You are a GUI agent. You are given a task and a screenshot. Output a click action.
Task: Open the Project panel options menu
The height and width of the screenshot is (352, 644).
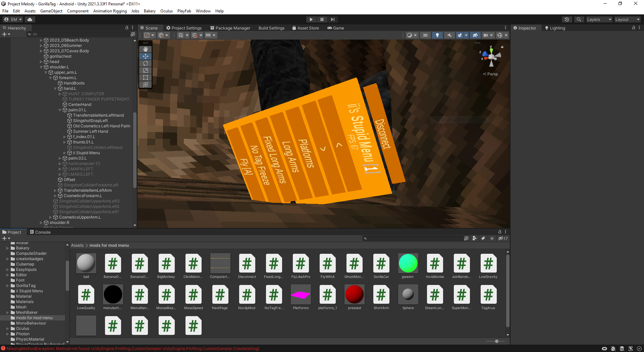[505, 232]
